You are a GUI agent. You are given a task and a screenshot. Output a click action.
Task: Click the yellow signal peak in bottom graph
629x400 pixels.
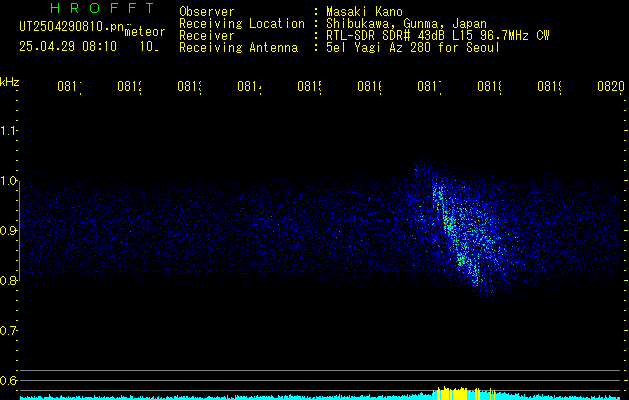pyautogui.click(x=465, y=393)
